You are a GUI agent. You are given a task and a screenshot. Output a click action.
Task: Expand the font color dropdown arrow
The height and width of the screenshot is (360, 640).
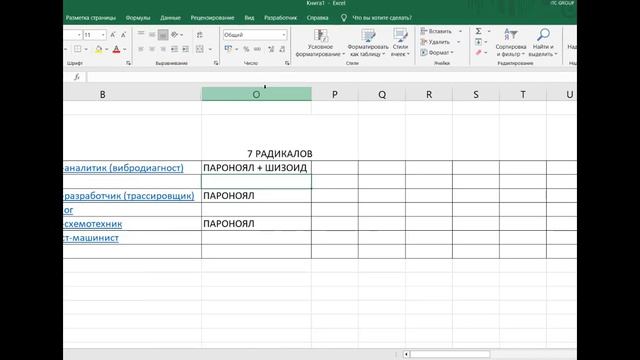pyautogui.click(x=125, y=49)
